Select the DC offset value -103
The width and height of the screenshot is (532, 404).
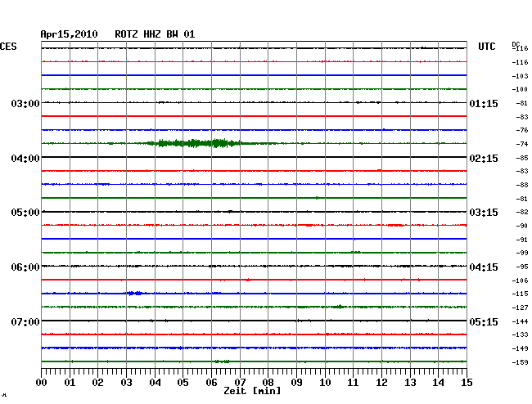tap(520, 76)
